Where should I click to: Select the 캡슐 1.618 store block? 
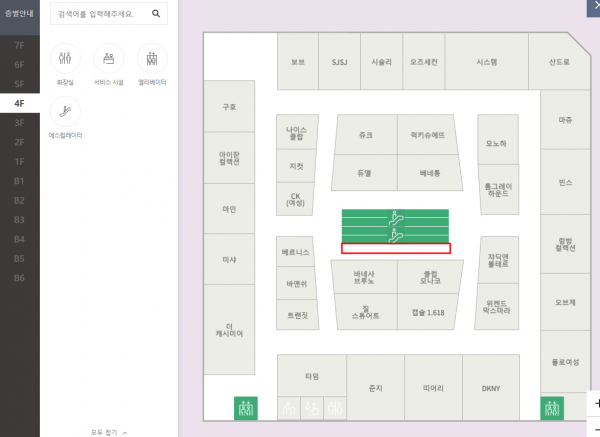pyautogui.click(x=428, y=312)
